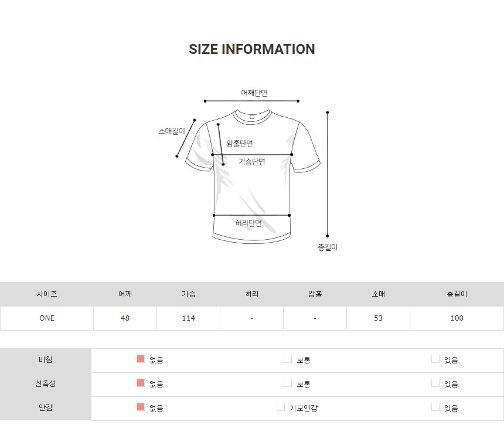Select the ONE size cell
This screenshot has height=425, width=504.
47,318
